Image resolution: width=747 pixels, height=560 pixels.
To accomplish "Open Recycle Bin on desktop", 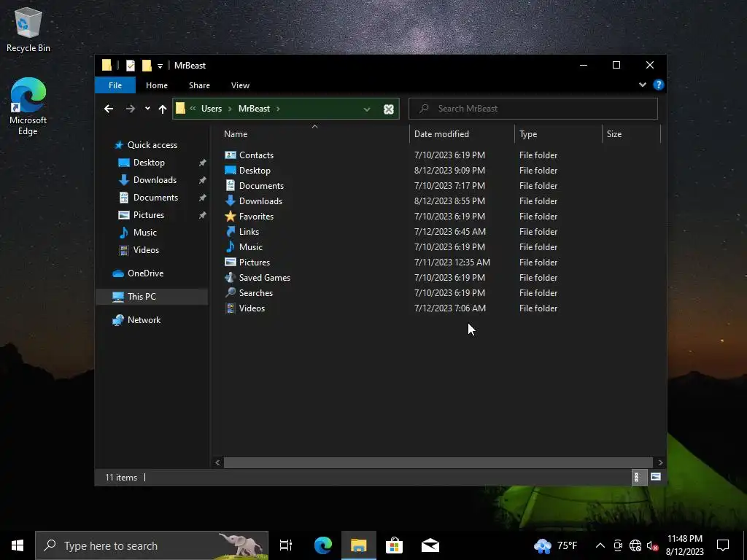I will tap(28, 29).
